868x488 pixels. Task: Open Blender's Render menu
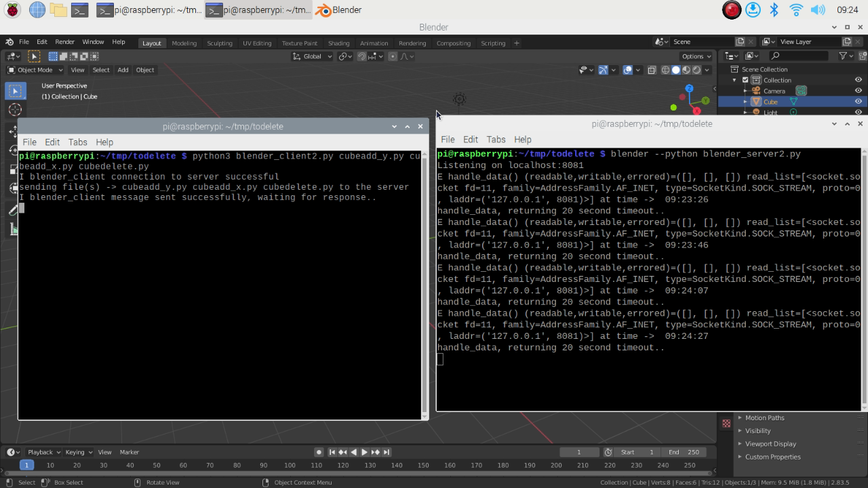click(x=64, y=42)
